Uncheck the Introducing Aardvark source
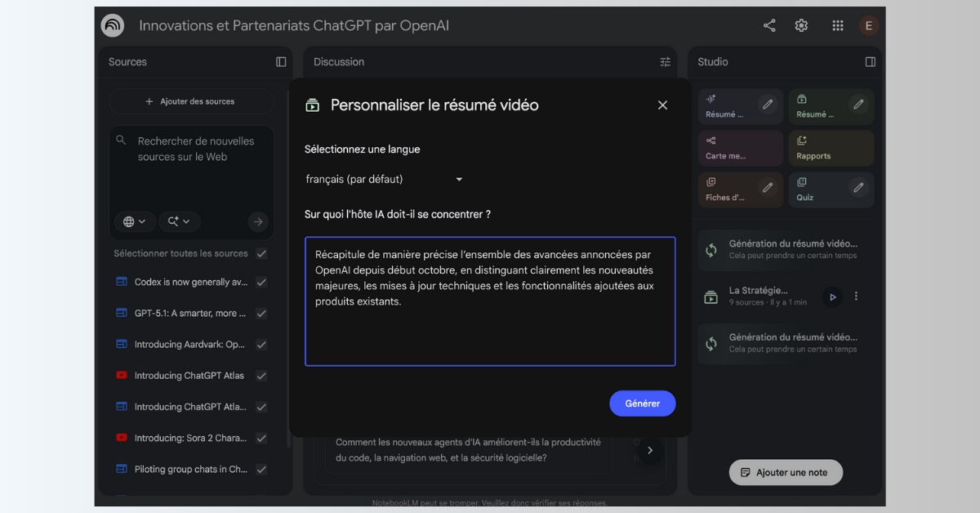 [x=261, y=345]
